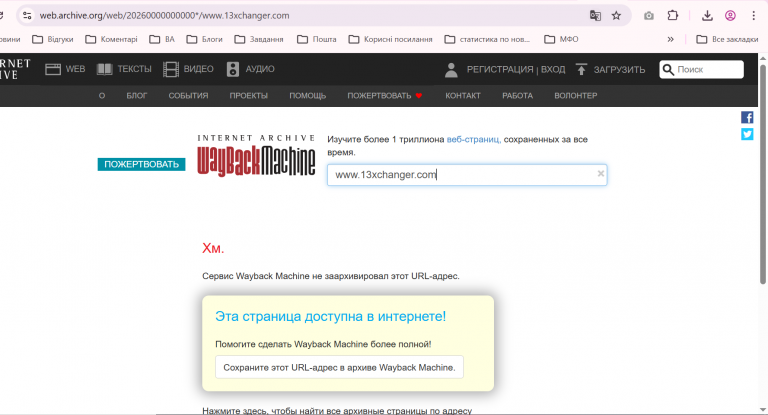The height and width of the screenshot is (415, 768).
Task: Open the ВА bookmarks folder
Action: click(x=162, y=39)
